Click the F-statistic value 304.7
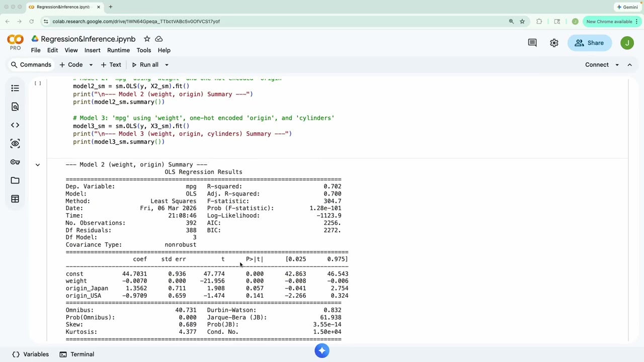The height and width of the screenshot is (362, 644). [x=332, y=201]
